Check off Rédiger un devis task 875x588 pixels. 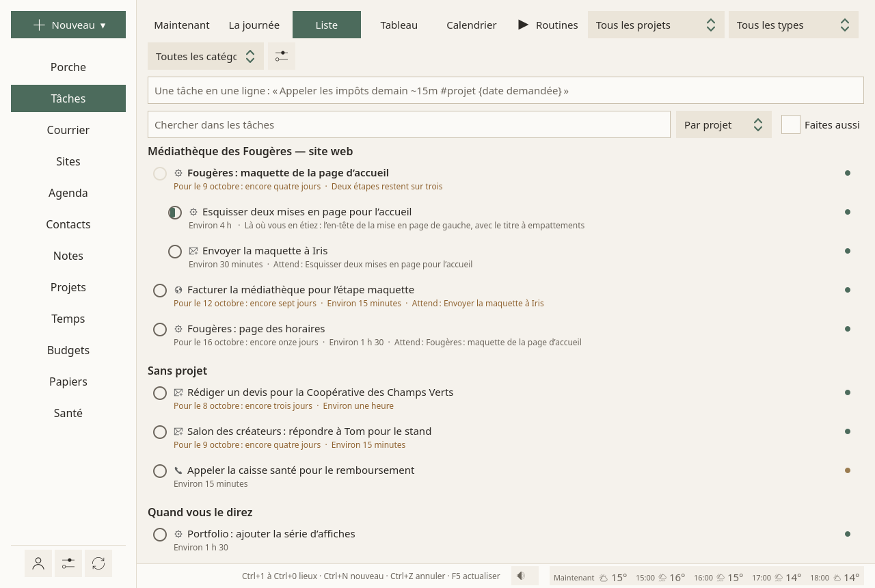160,393
